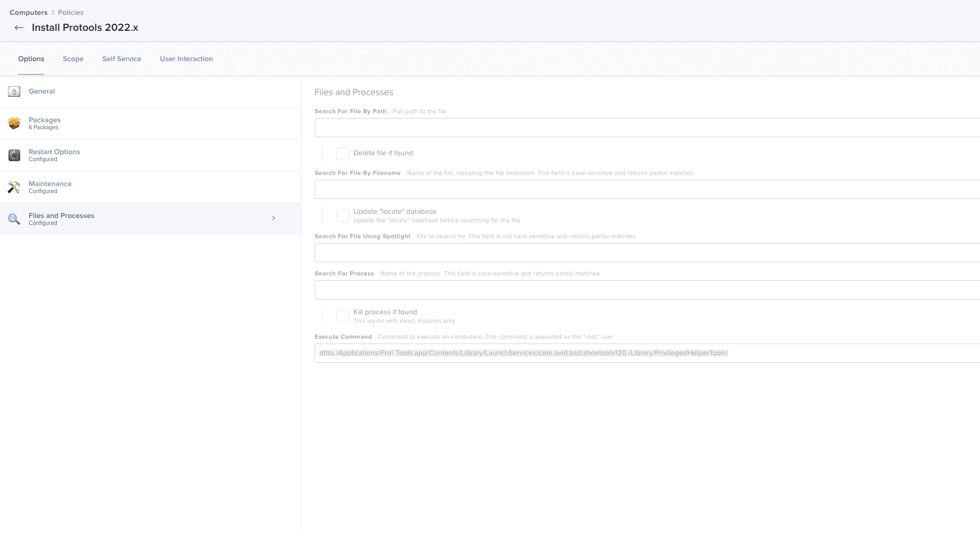Go to the Policies breadcrumb
980x535 pixels.
pos(71,12)
